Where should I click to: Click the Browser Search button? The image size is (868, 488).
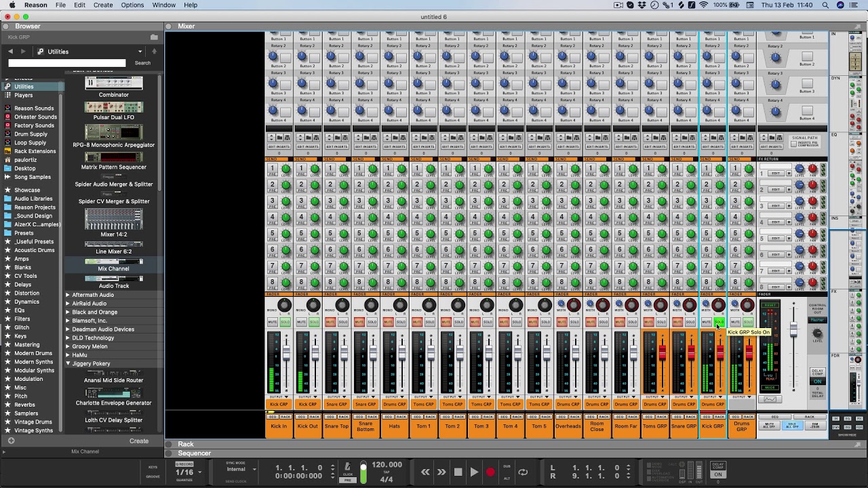click(142, 63)
